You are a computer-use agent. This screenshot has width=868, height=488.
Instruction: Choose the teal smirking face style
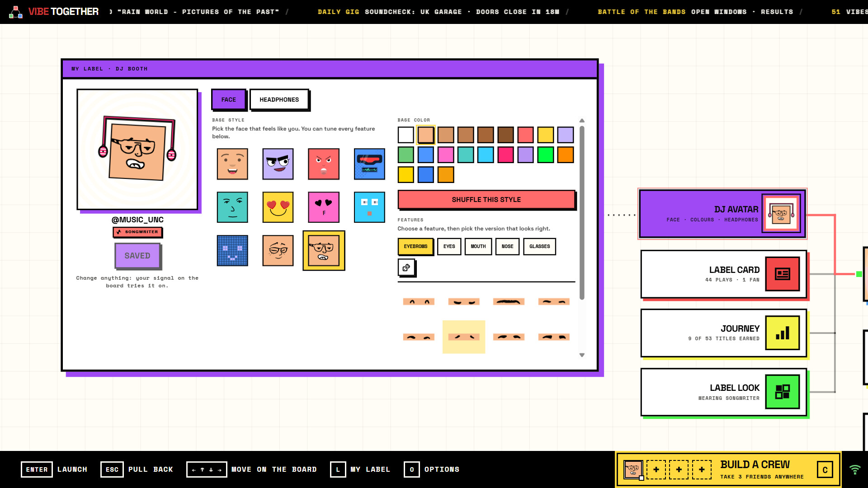(x=232, y=207)
